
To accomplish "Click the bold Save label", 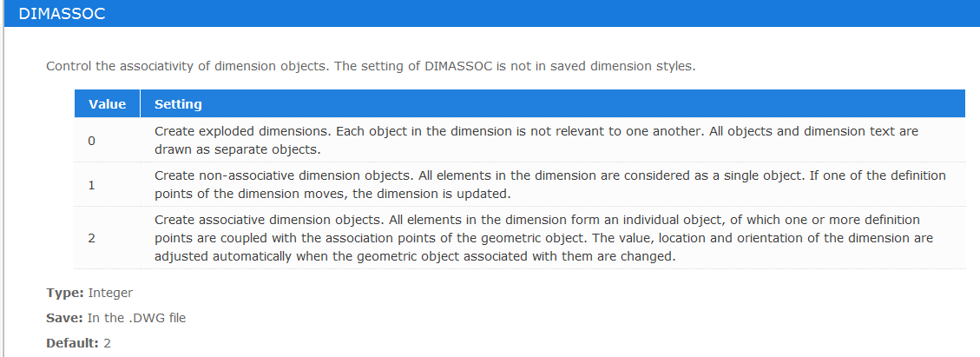I will (64, 318).
